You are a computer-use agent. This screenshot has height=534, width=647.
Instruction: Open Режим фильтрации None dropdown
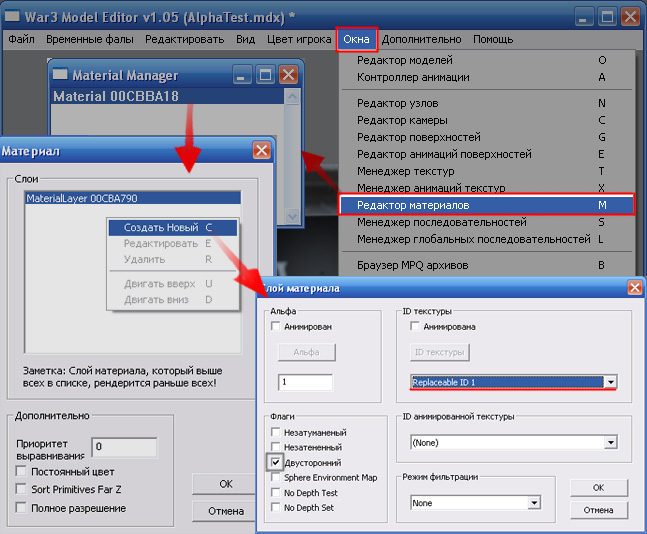534,503
